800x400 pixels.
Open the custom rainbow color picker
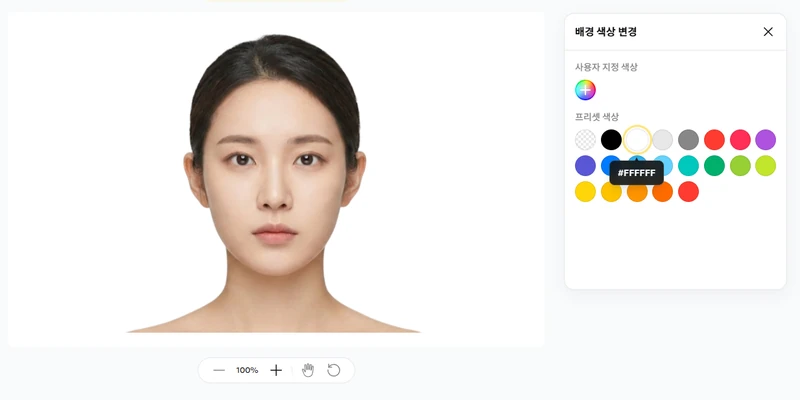585,90
